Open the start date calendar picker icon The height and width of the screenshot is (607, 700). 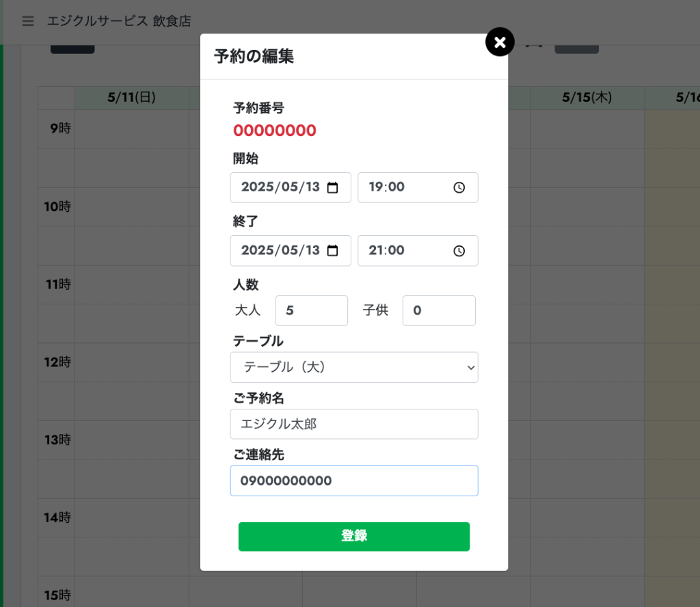pos(333,187)
